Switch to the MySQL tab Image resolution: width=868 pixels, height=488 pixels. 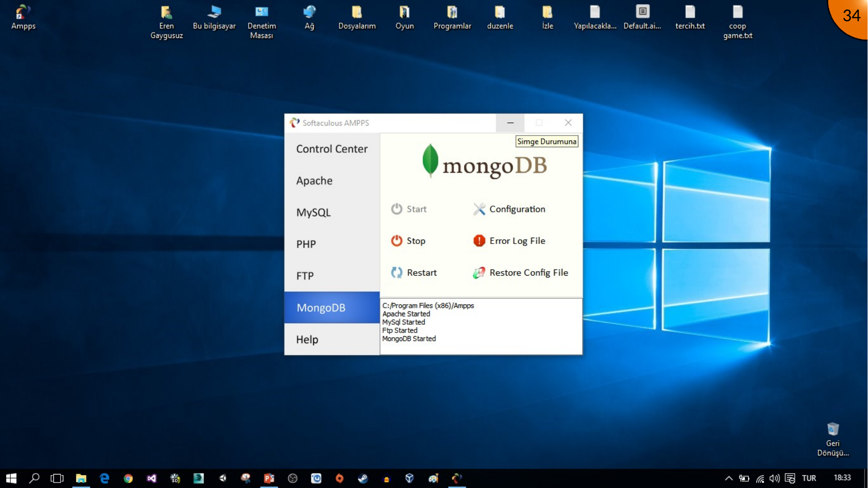coord(332,212)
